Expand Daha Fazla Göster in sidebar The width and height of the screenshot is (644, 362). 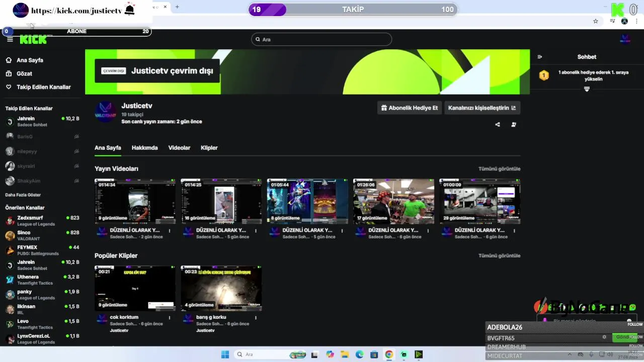(x=23, y=195)
